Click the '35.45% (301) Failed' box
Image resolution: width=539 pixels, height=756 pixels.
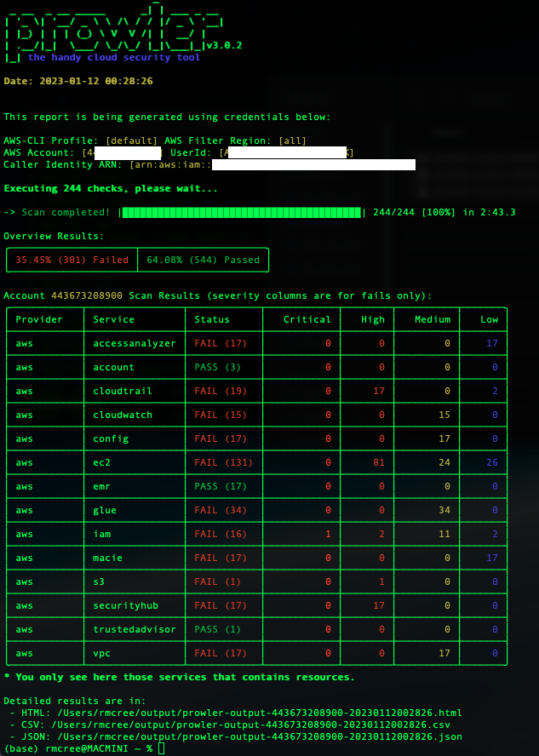[x=72, y=260]
